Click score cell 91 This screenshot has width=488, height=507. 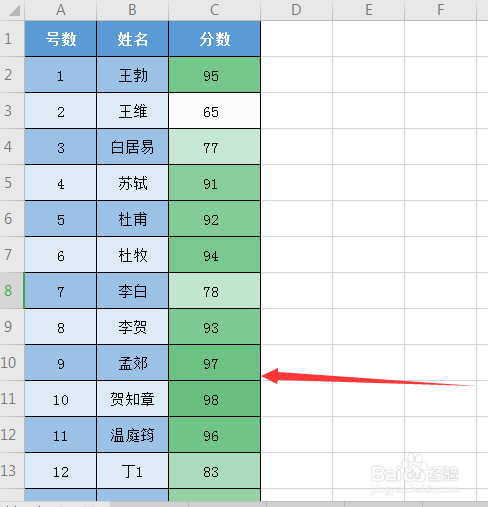215,183
